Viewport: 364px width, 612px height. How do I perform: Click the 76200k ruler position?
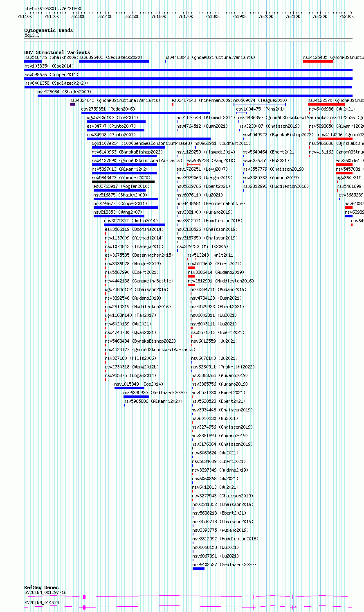click(266, 17)
